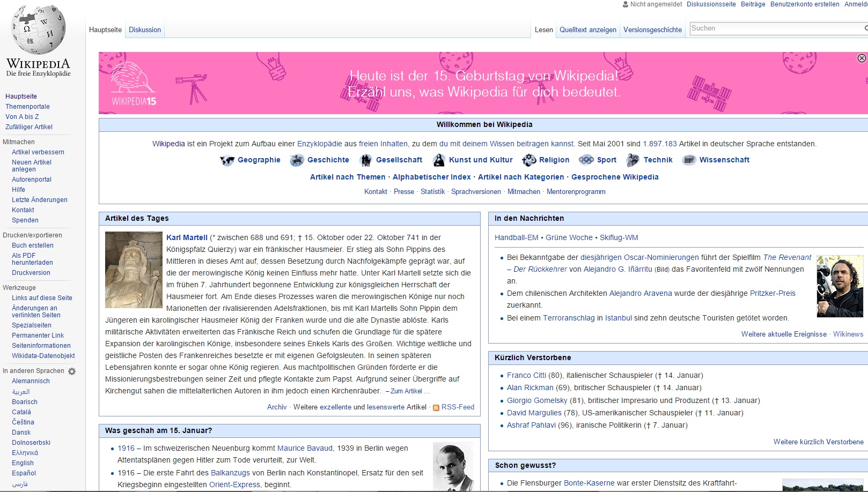Open Beiträge link at top

753,4
